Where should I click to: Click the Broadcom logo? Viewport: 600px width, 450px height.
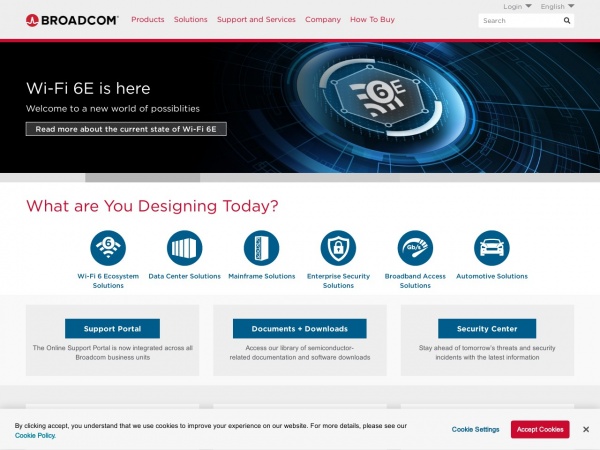tap(72, 20)
